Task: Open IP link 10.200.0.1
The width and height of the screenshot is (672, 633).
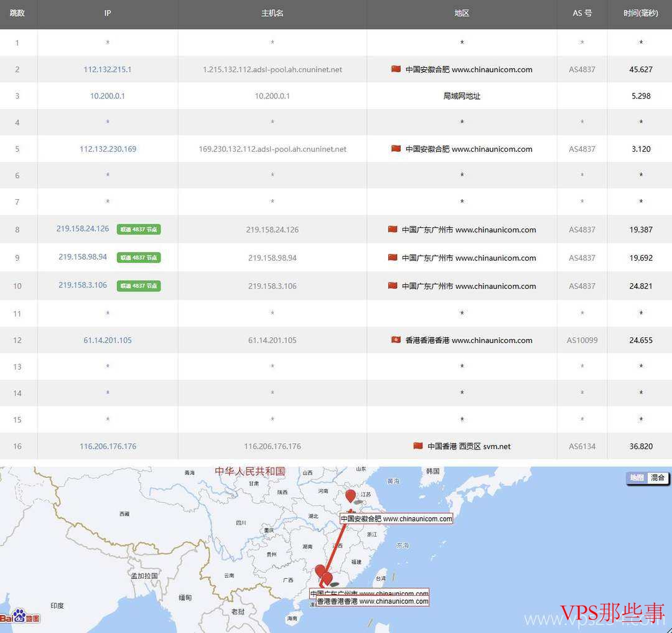Action: coord(108,96)
